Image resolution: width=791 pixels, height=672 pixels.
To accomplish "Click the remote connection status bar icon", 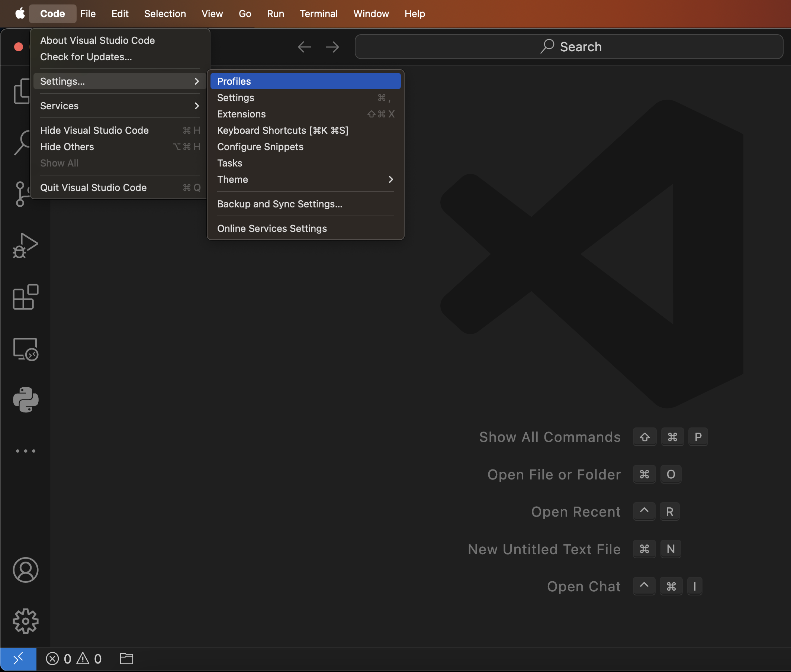I will tap(18, 659).
